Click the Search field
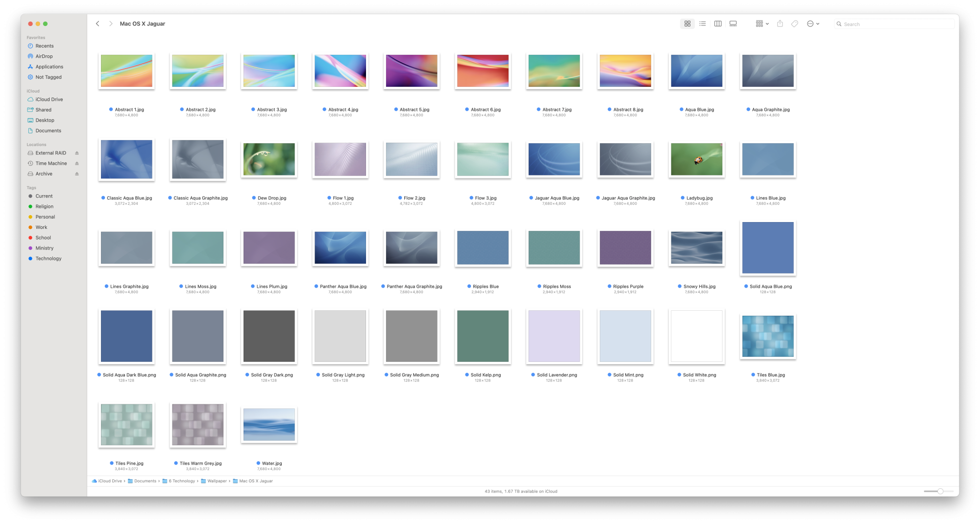 [894, 24]
